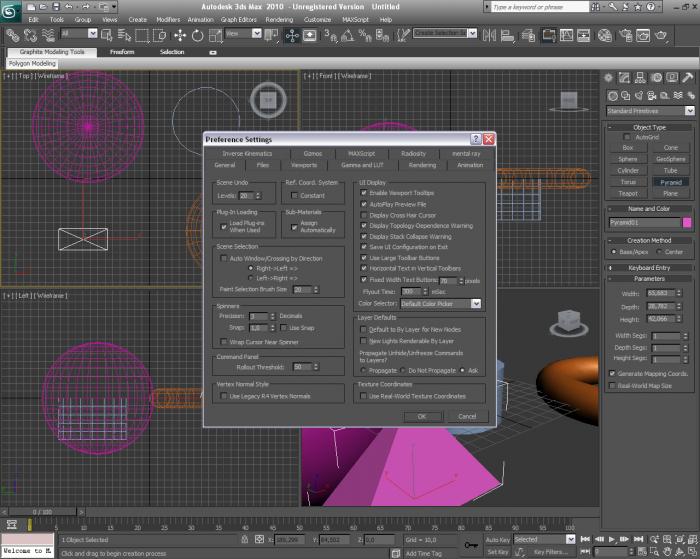Image resolution: width=700 pixels, height=559 pixels.
Task: Click the pink object color swatch
Action: 687,222
